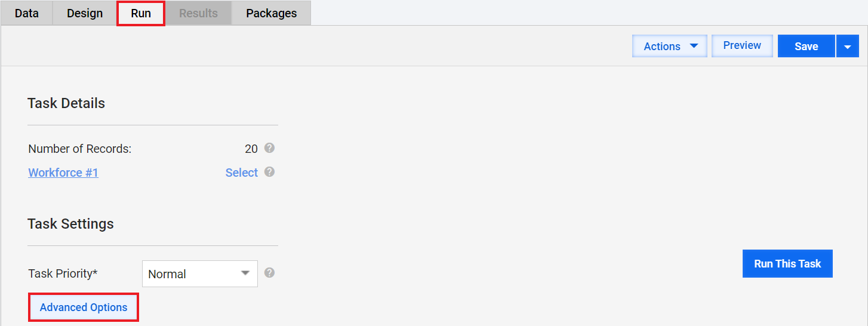Start the job with Run This Task
This screenshot has height=326, width=868.
tap(787, 263)
